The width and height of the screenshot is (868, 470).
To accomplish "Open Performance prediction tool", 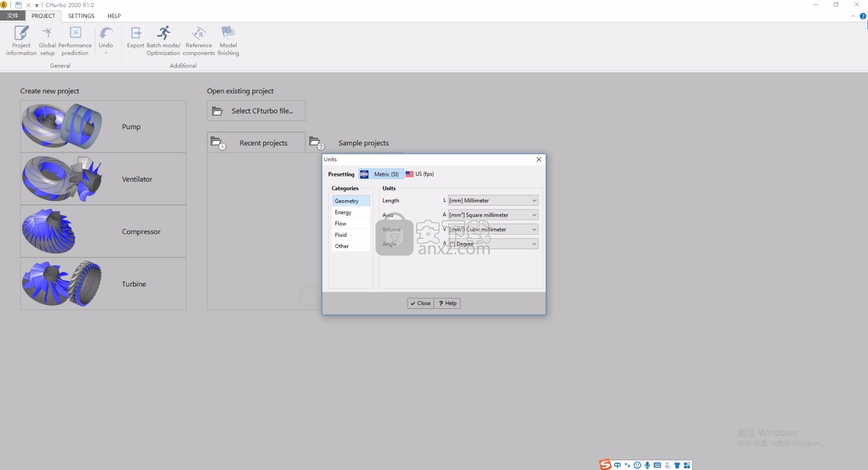I will (75, 41).
